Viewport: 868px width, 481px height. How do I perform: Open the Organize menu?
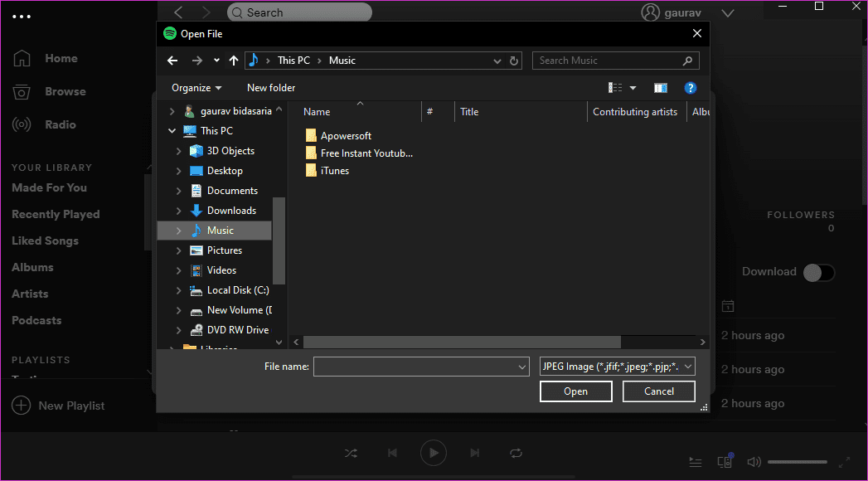(196, 88)
